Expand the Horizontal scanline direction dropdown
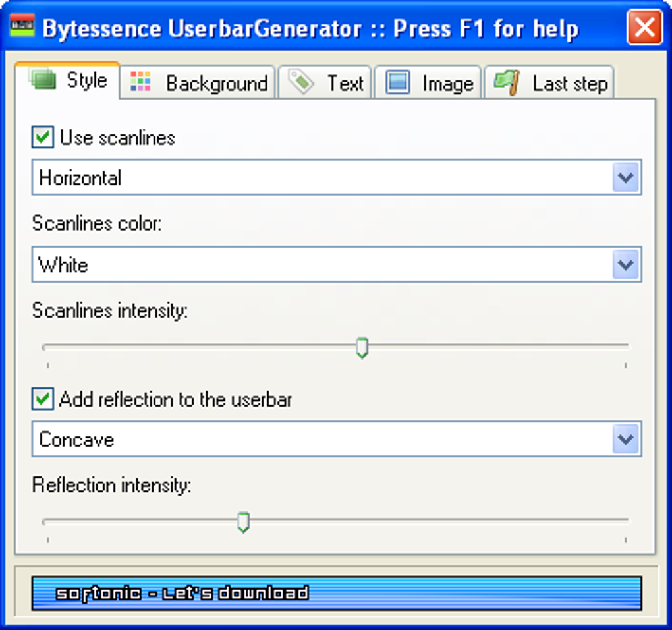 pyautogui.click(x=625, y=177)
